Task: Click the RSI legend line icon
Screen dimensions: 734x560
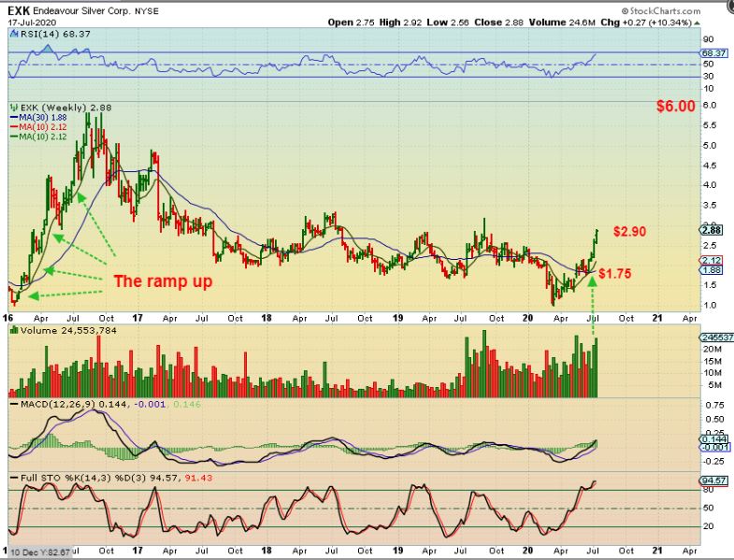Action: (x=14, y=34)
